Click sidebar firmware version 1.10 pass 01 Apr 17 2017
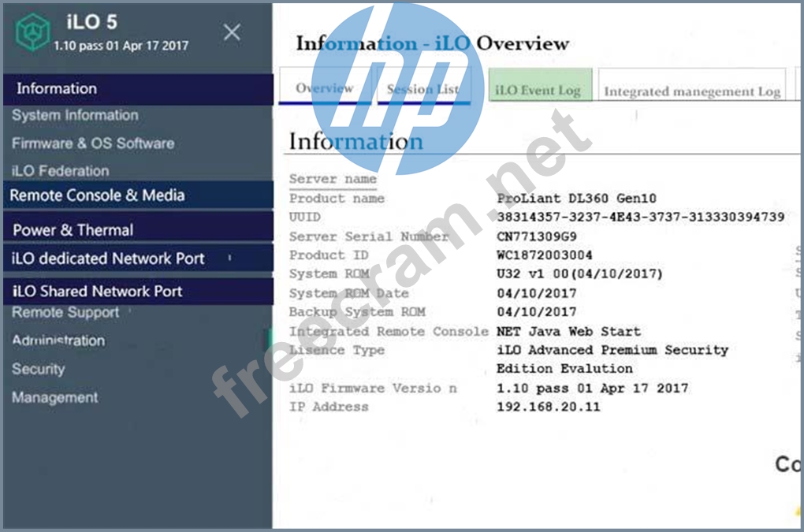804x532 pixels. click(x=121, y=46)
